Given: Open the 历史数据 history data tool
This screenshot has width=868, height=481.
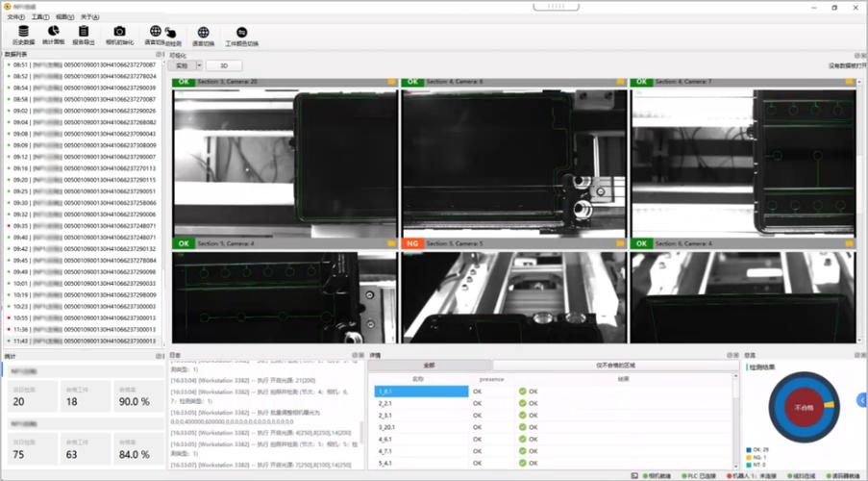Looking at the screenshot, I should pyautogui.click(x=22, y=36).
